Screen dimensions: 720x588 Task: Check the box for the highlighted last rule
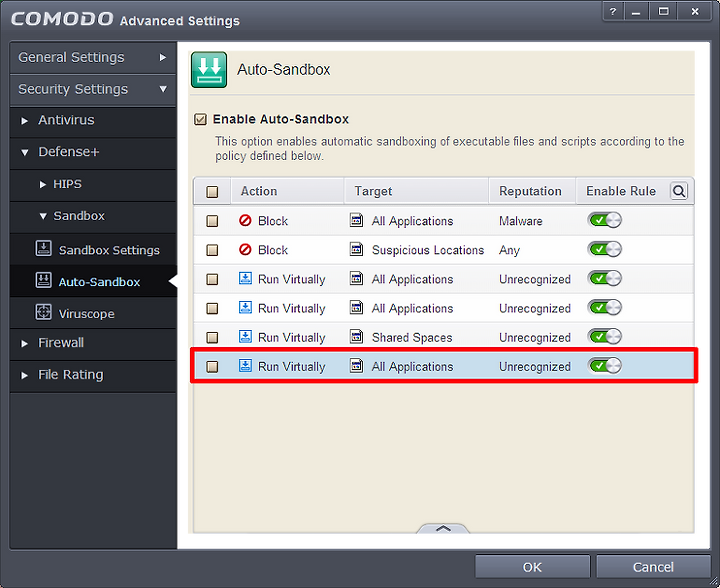(x=212, y=367)
